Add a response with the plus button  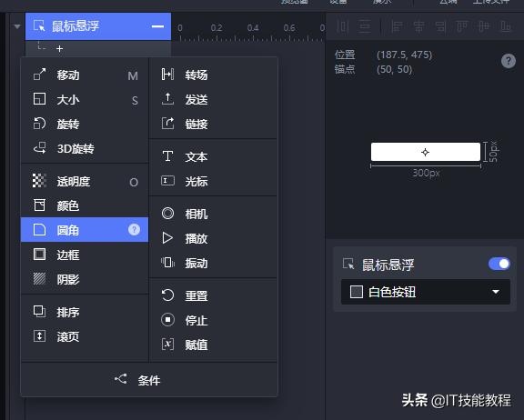point(59,49)
